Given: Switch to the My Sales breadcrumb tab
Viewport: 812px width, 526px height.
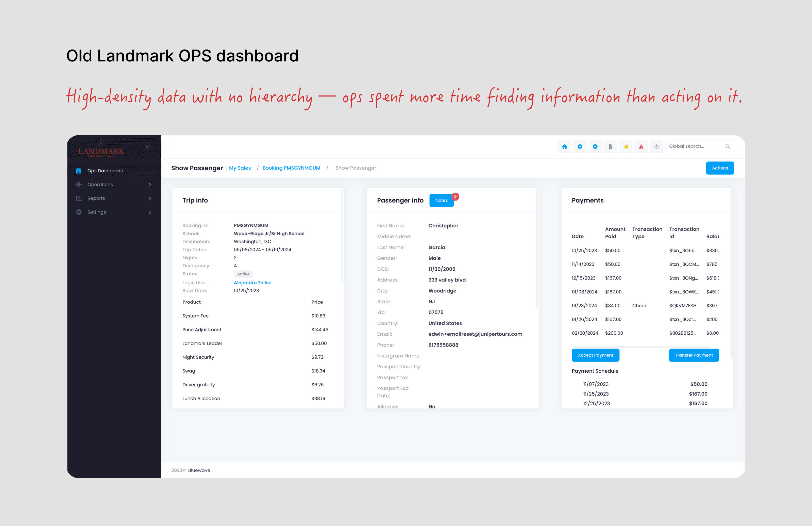Looking at the screenshot, I should 240,168.
